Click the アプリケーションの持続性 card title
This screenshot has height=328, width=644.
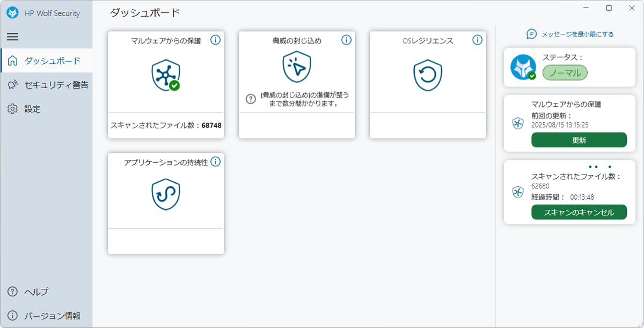(x=166, y=162)
